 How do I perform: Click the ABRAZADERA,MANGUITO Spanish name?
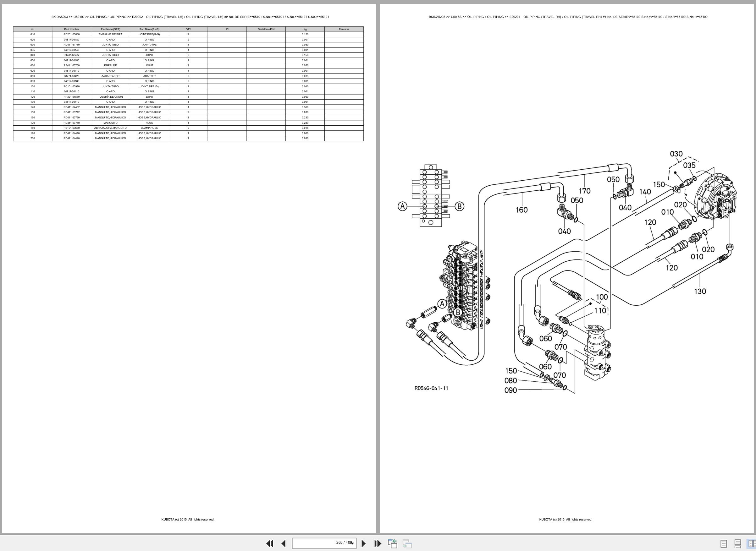[x=110, y=128]
